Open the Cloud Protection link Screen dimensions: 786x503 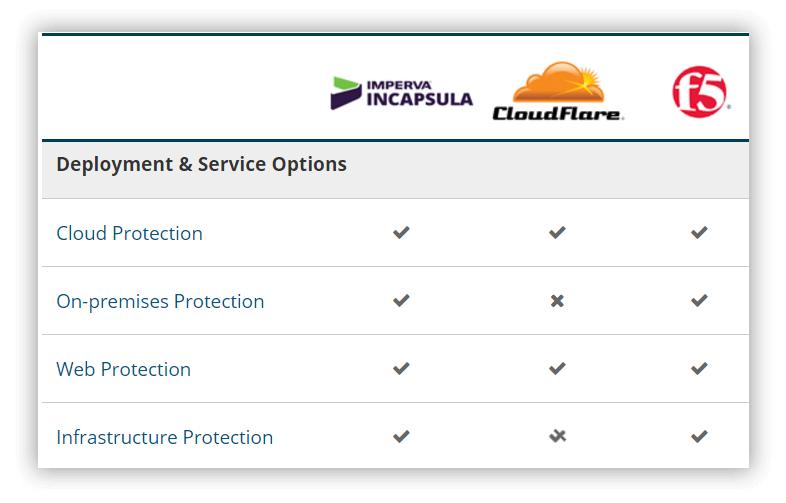[129, 233]
